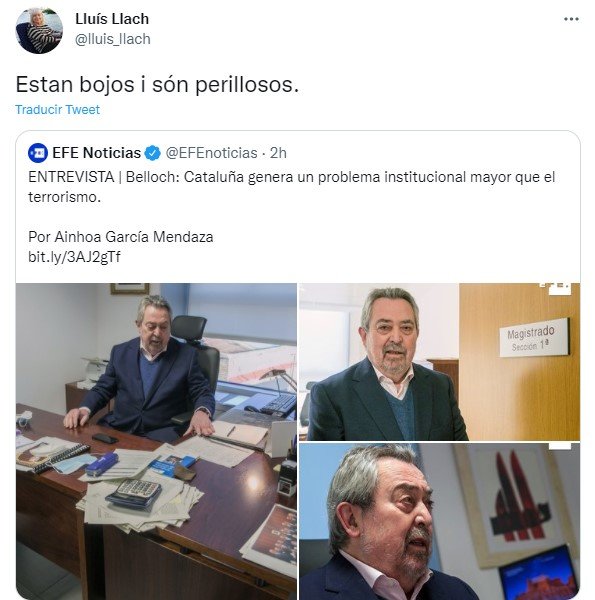Click the quoted ENTREVISTA Belloch headline text

click(x=291, y=187)
